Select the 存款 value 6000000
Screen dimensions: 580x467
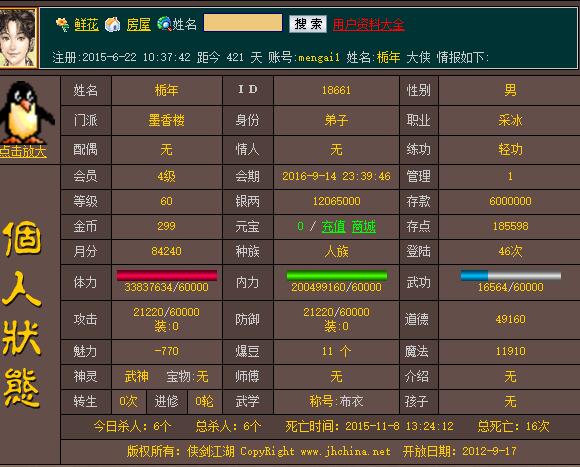pyautogui.click(x=510, y=201)
